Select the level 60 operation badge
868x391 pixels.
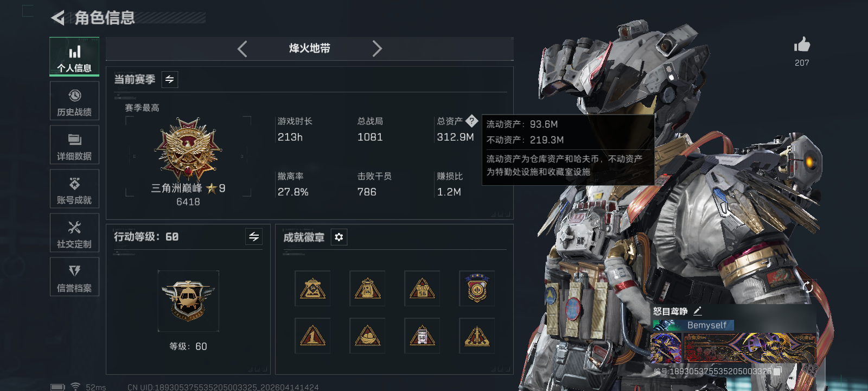click(x=188, y=300)
